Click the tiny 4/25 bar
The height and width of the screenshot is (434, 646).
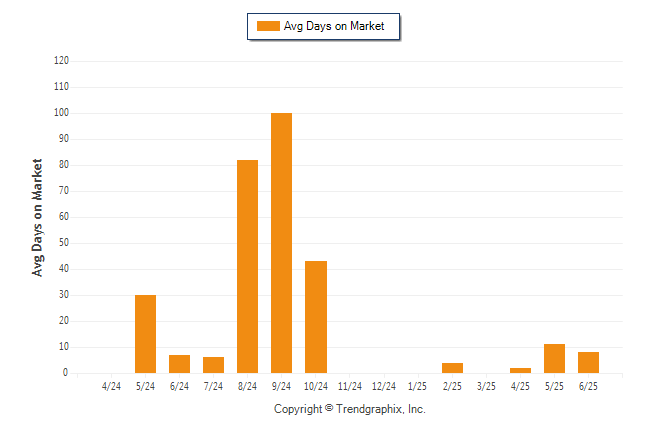tap(520, 371)
